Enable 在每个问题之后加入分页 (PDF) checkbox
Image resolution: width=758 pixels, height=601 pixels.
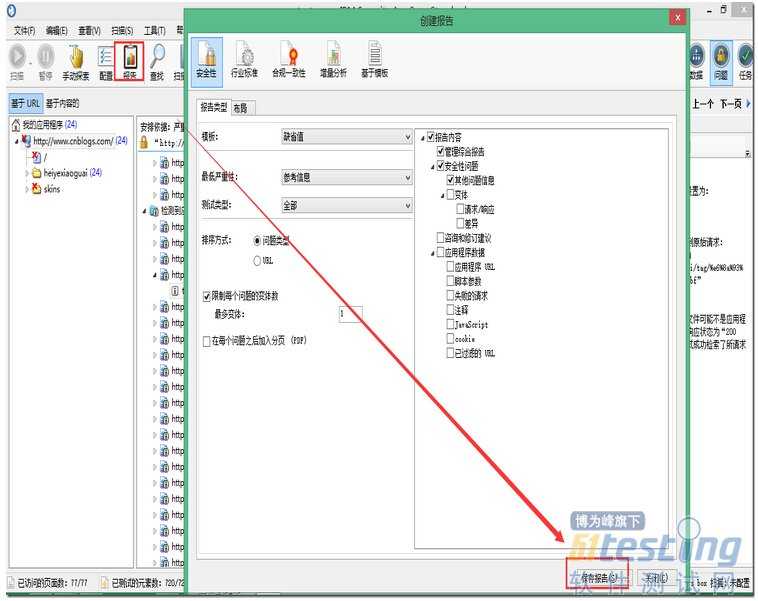tap(207, 341)
